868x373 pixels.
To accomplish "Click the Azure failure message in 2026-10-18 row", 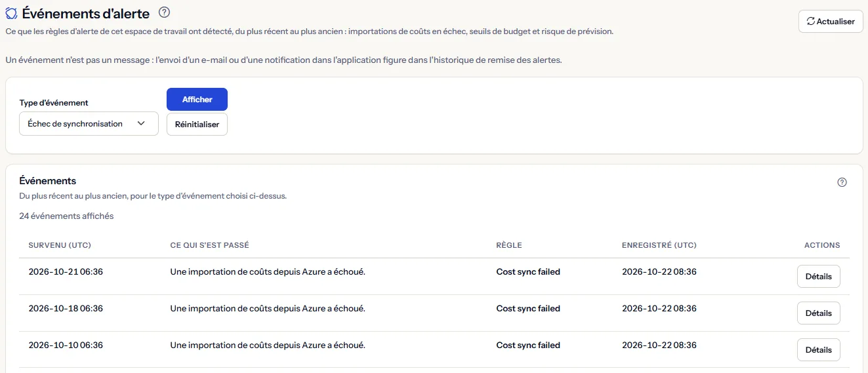I will (268, 309).
